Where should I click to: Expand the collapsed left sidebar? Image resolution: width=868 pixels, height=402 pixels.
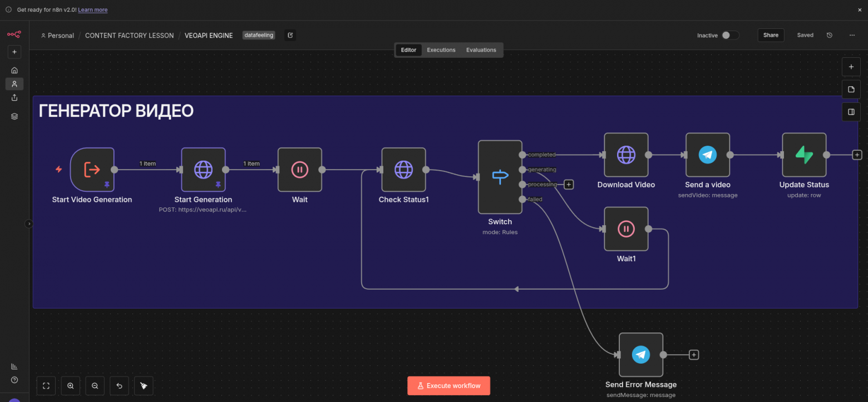pos(29,224)
